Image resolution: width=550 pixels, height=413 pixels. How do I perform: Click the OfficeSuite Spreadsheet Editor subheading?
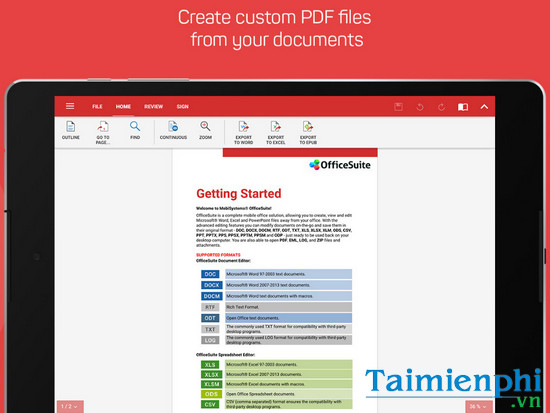pyautogui.click(x=226, y=354)
